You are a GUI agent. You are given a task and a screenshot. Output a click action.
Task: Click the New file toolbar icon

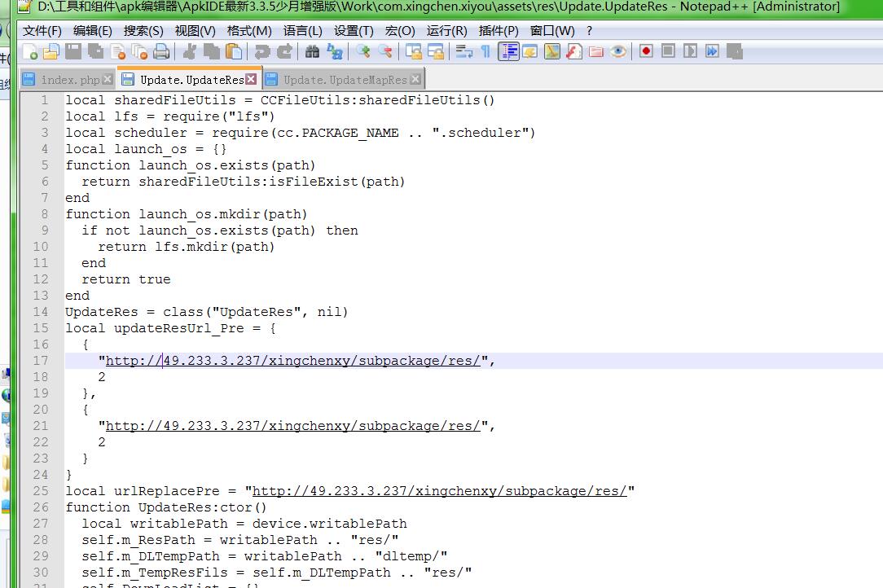30,52
